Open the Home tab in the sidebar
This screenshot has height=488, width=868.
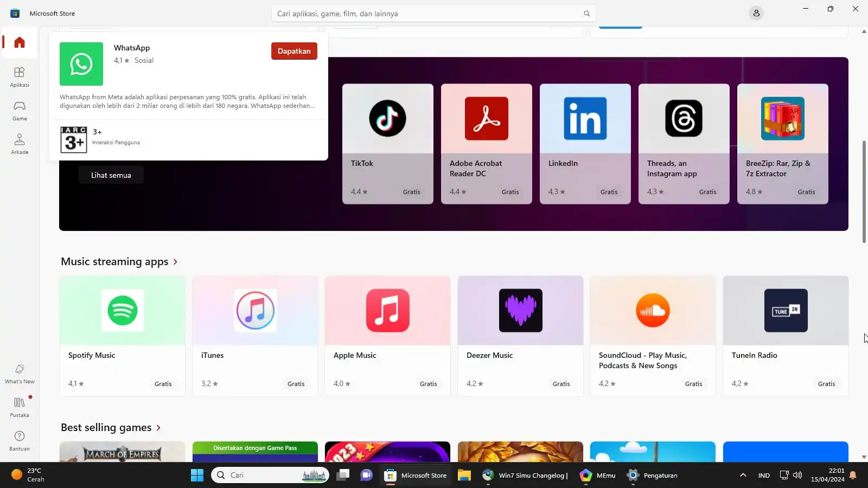pos(20,42)
